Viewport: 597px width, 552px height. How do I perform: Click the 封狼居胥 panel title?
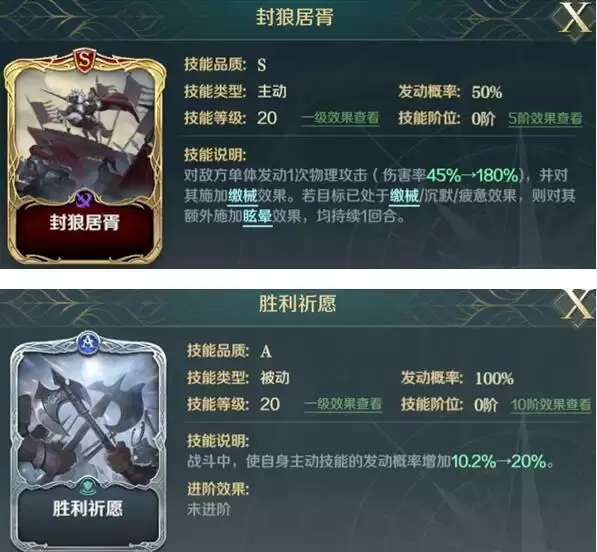pyautogui.click(x=294, y=18)
